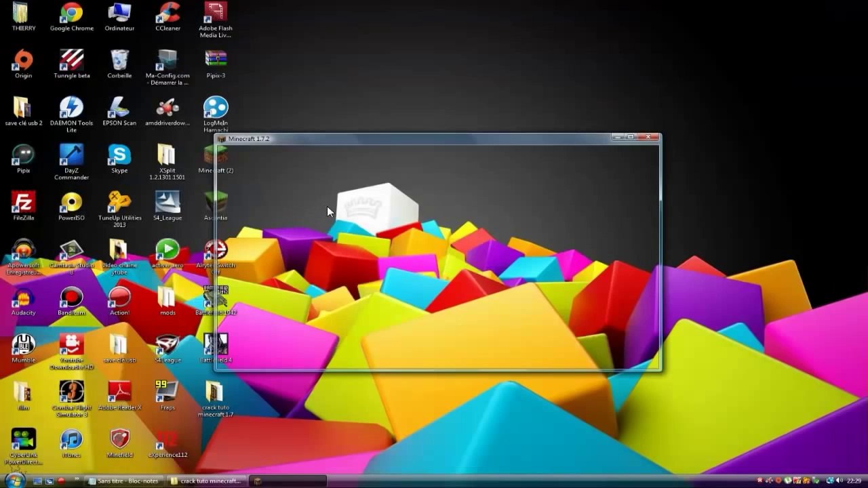Open the save clé usb 2 folder
Screen dimensions: 868x488
coord(23,113)
